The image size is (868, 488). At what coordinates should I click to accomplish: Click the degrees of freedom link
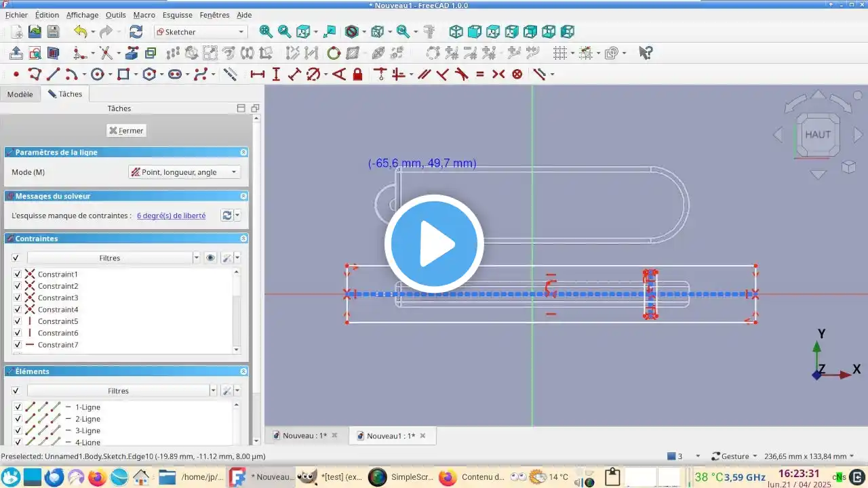click(x=171, y=216)
